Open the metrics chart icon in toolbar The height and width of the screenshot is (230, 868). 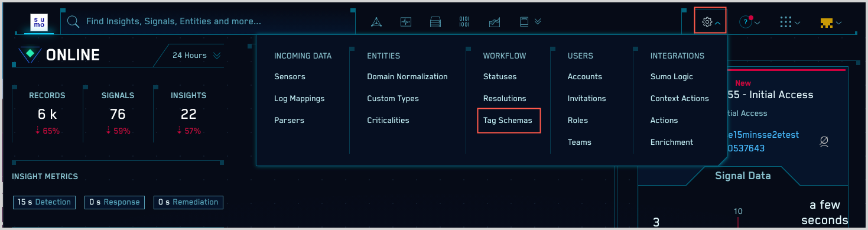click(x=495, y=22)
